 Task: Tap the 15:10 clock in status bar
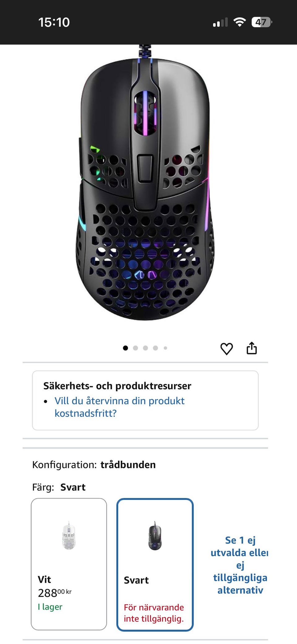click(x=54, y=22)
